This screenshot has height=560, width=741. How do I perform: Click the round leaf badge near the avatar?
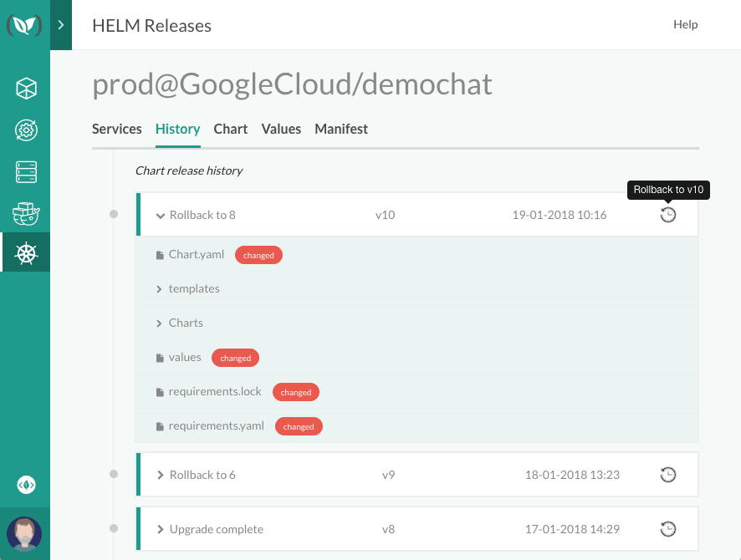(x=26, y=485)
